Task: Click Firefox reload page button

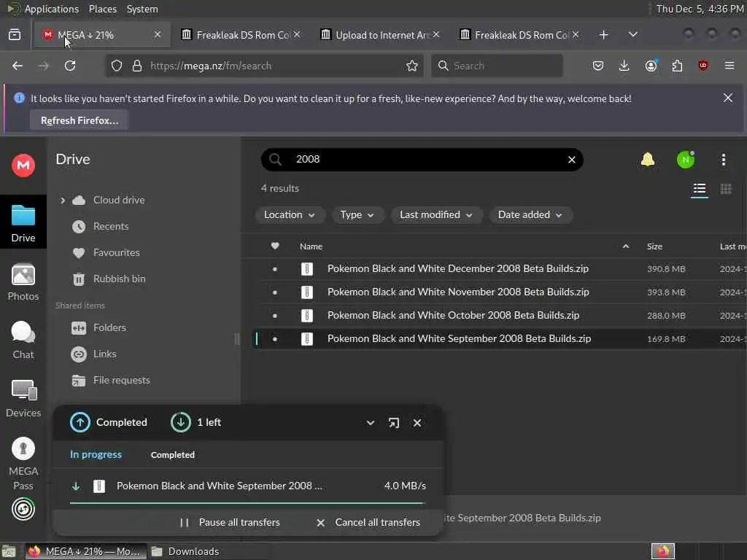Action: point(70,66)
